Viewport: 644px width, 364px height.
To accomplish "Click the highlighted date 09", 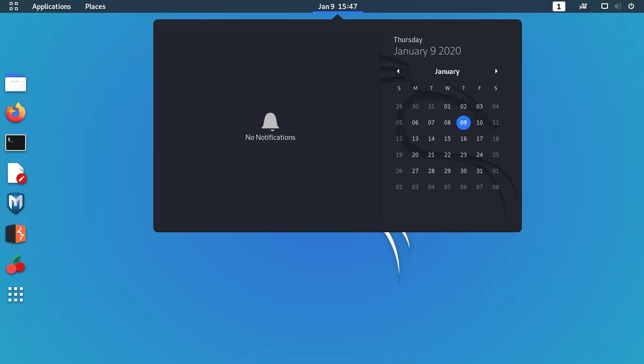I will coord(463,122).
